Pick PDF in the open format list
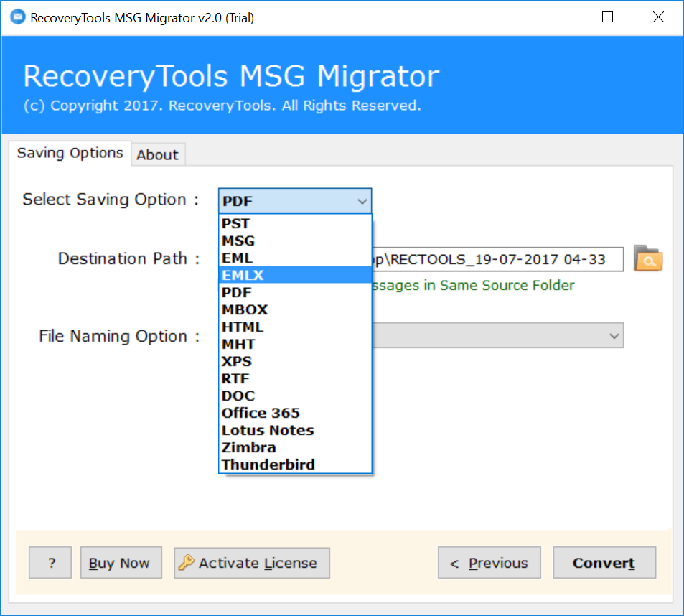 point(295,292)
